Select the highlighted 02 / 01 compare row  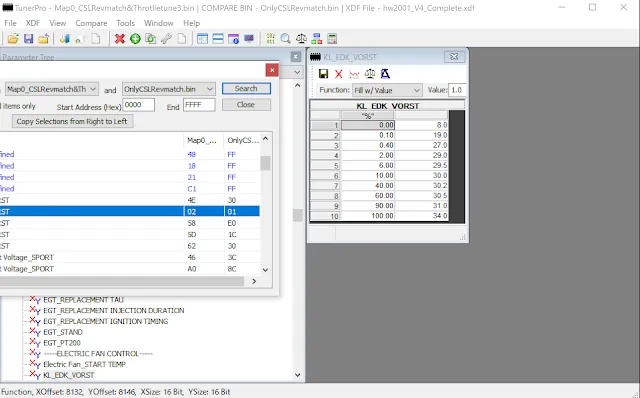pos(129,211)
